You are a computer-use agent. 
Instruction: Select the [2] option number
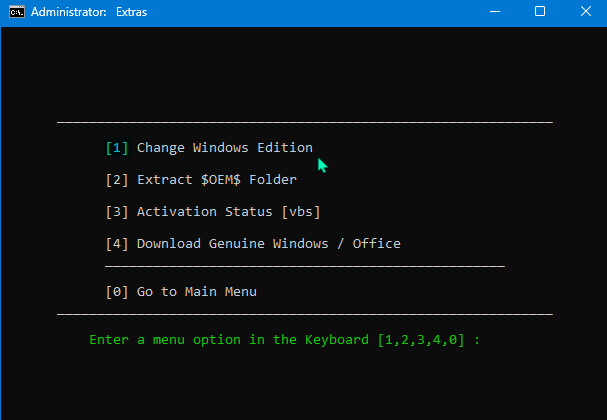pos(117,180)
